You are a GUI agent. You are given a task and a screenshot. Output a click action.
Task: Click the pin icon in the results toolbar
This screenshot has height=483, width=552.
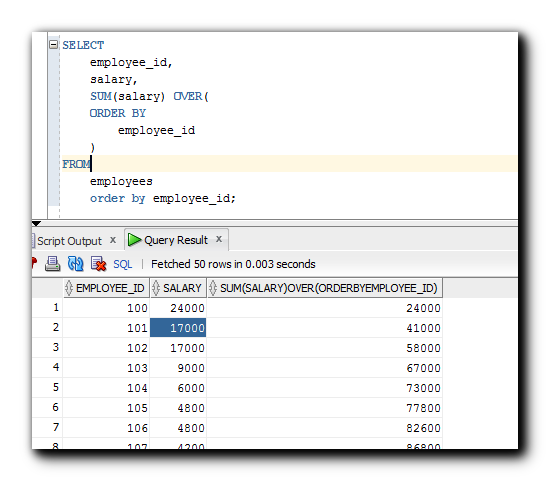(x=34, y=263)
